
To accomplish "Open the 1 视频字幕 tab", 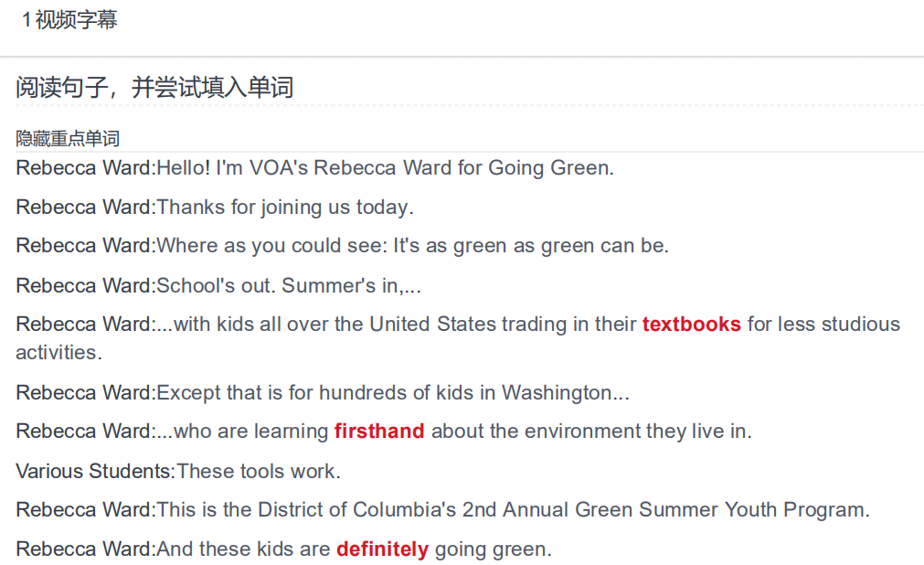I will click(x=69, y=20).
